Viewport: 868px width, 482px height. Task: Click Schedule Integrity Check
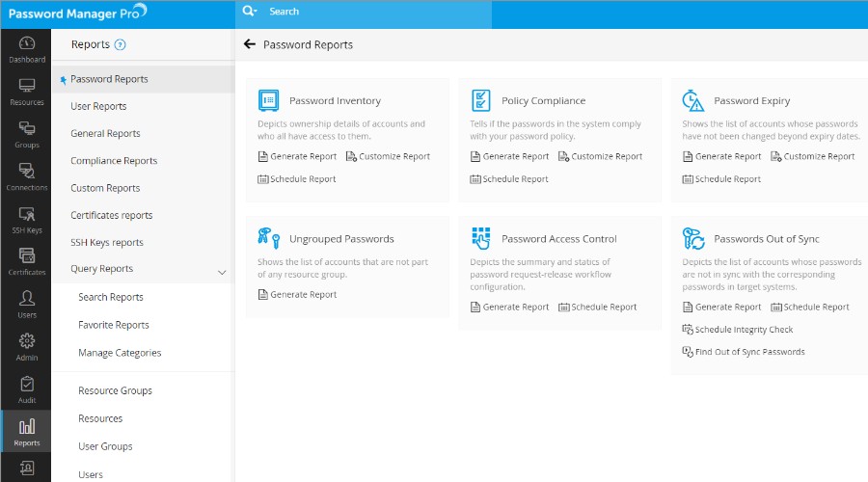pyautogui.click(x=738, y=330)
